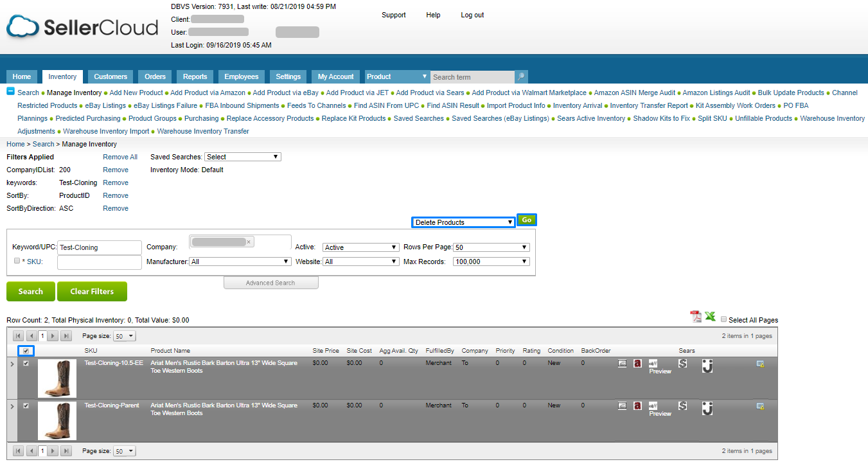Expand the Test-Cloning-Parent row
This screenshot has width=868, height=462.
click(x=11, y=406)
